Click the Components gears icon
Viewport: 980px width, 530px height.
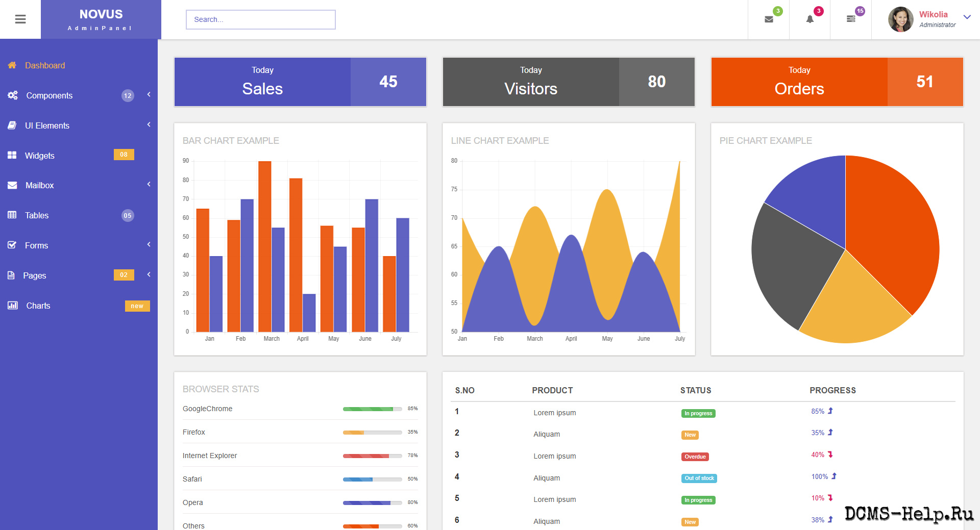tap(13, 95)
